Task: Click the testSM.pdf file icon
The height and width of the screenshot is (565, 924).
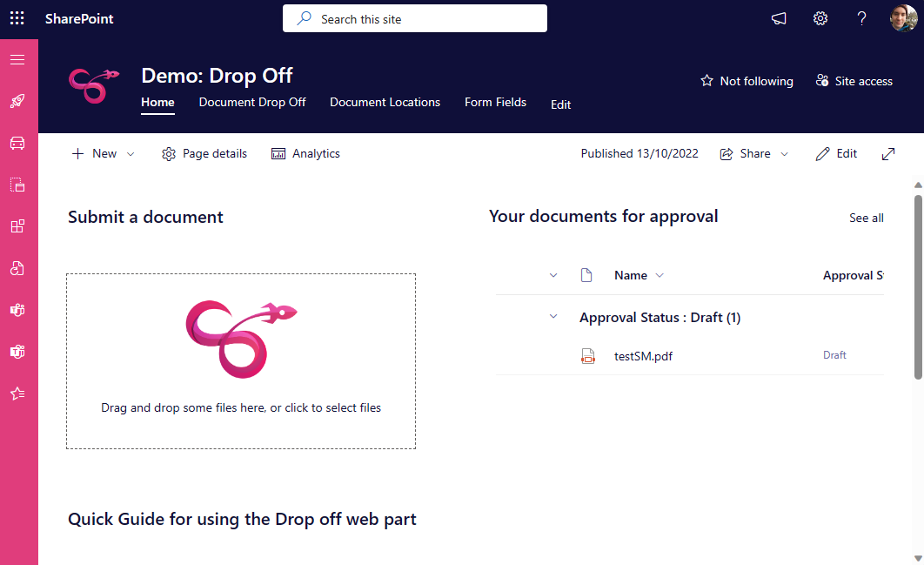Action: [588, 355]
